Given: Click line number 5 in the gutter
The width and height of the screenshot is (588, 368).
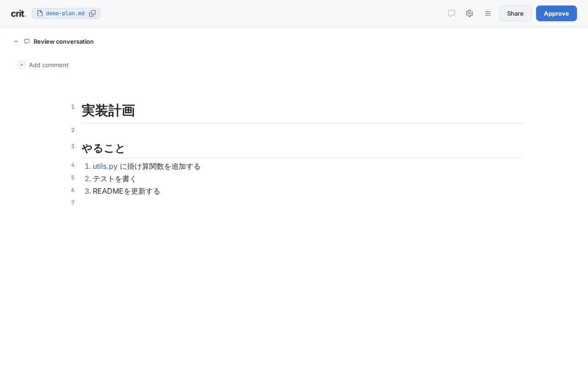Looking at the screenshot, I should coord(73,178).
